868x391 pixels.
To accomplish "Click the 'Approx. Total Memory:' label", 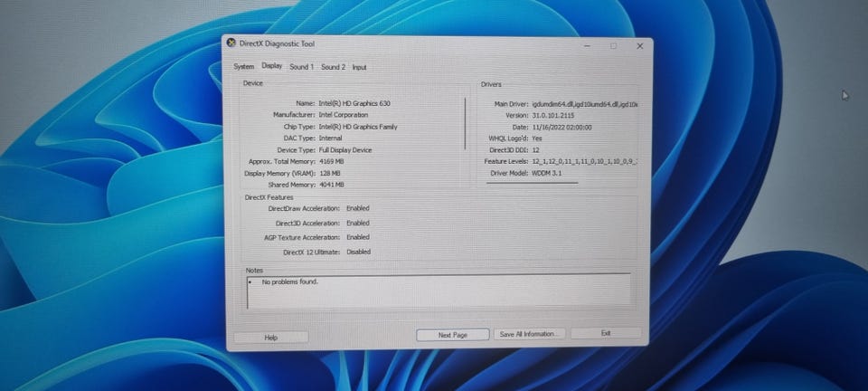I will (282, 162).
